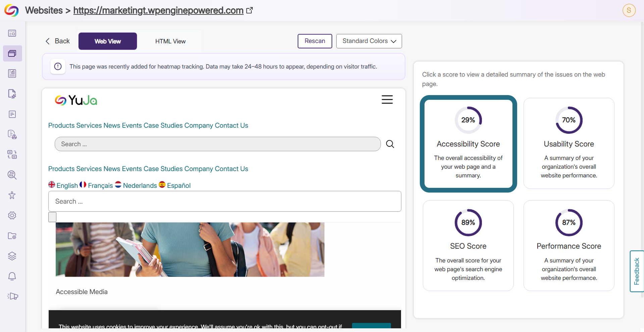The height and width of the screenshot is (332, 644).
Task: Click the megaphone icon at sidebar bottom
Action: click(x=12, y=296)
